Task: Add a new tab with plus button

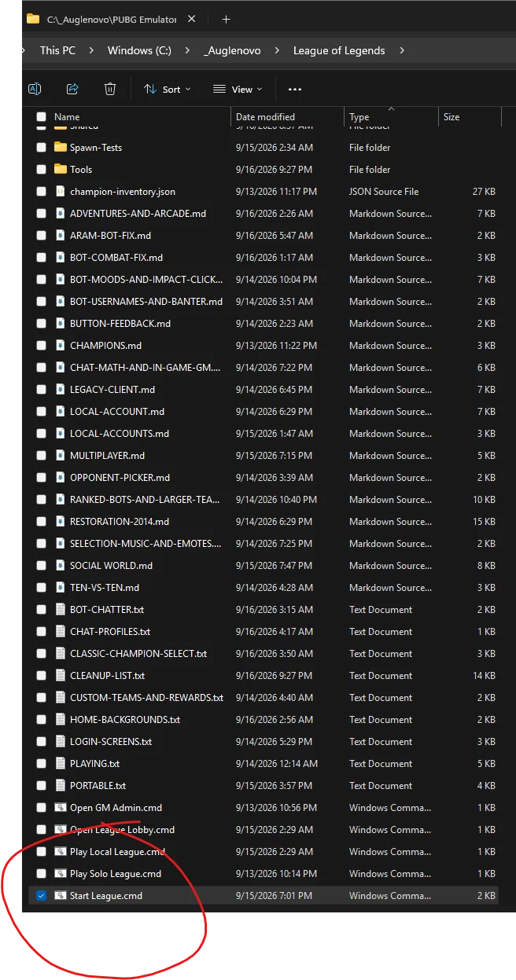Action: 226,19
